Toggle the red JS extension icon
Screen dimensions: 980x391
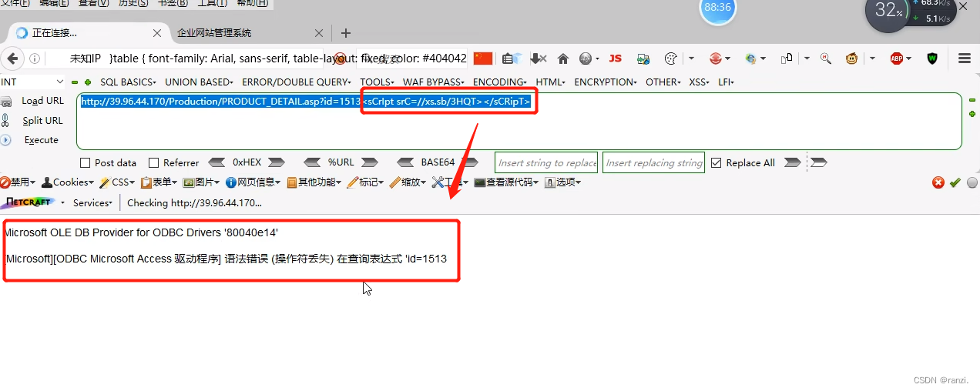615,58
